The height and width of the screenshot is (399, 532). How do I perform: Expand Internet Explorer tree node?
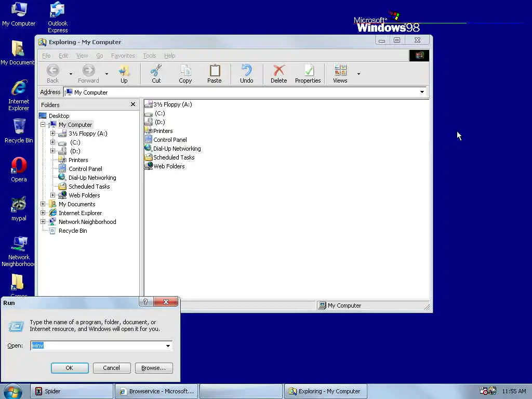coord(43,212)
